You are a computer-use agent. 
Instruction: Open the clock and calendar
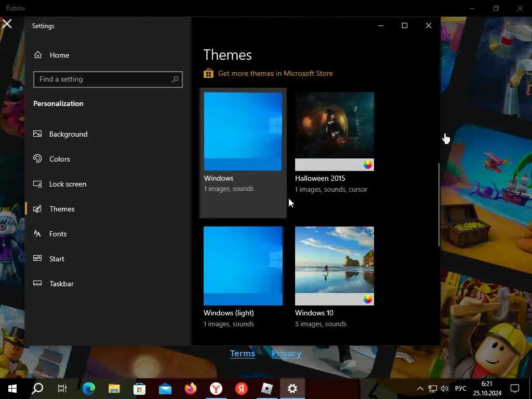[487, 389]
